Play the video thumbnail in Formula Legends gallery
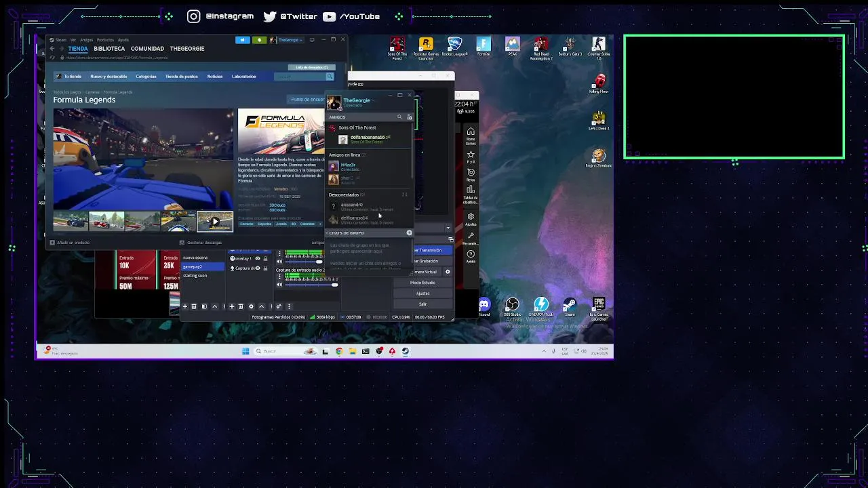The height and width of the screenshot is (488, 868). 215,222
